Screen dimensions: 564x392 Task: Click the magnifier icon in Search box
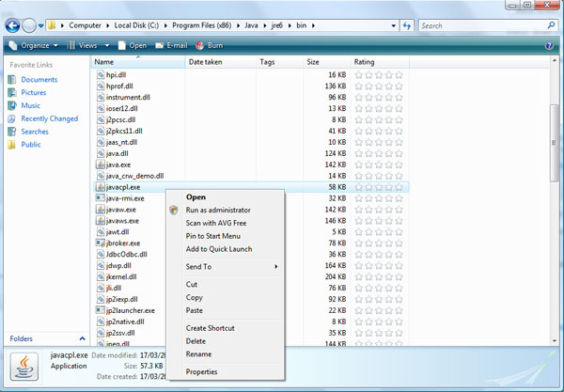pyautogui.click(x=551, y=25)
